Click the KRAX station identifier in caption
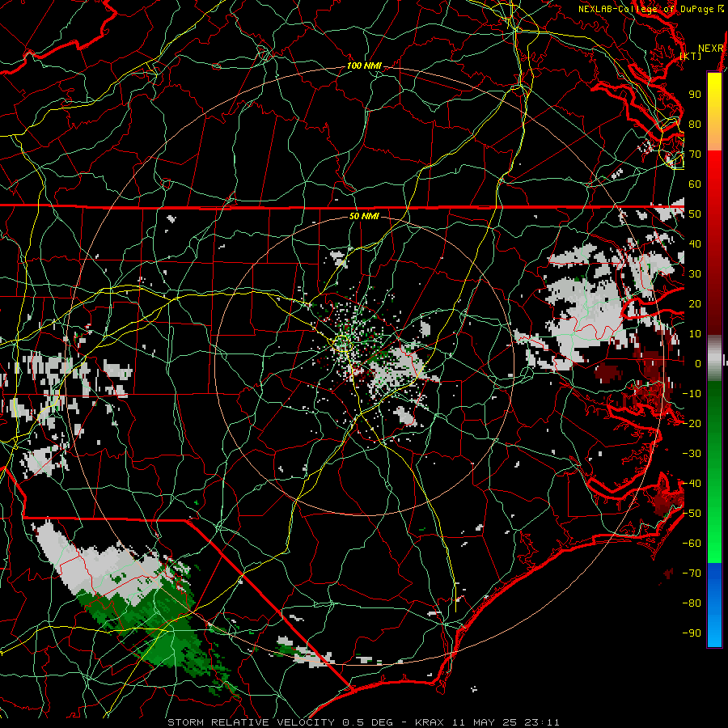728x728 pixels. pos(429,722)
